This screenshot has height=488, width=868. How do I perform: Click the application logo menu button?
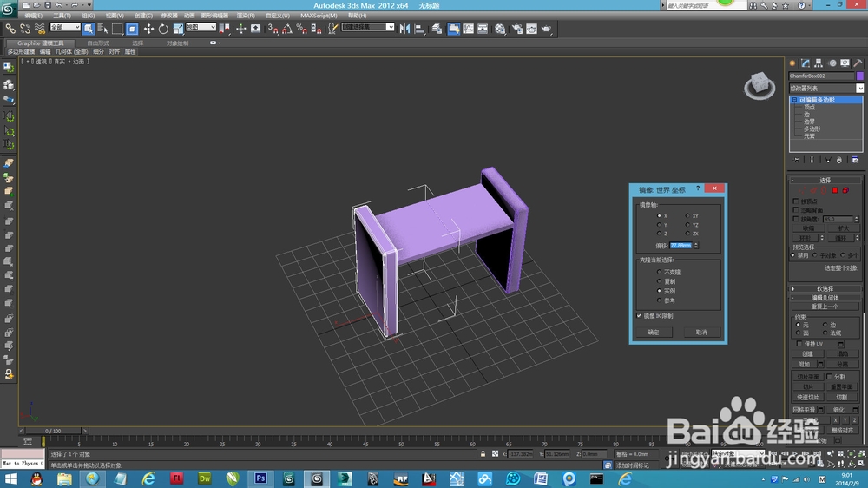tap(7, 10)
